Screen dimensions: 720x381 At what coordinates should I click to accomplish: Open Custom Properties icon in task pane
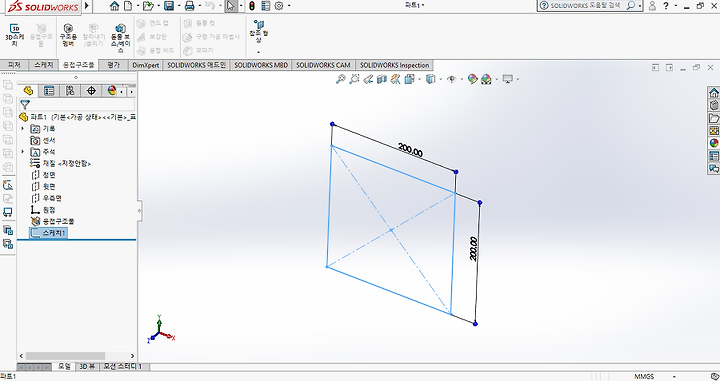(714, 156)
